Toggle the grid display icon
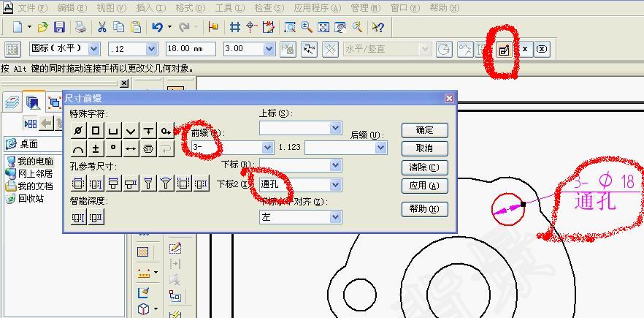This screenshot has height=318, width=644. (235, 27)
